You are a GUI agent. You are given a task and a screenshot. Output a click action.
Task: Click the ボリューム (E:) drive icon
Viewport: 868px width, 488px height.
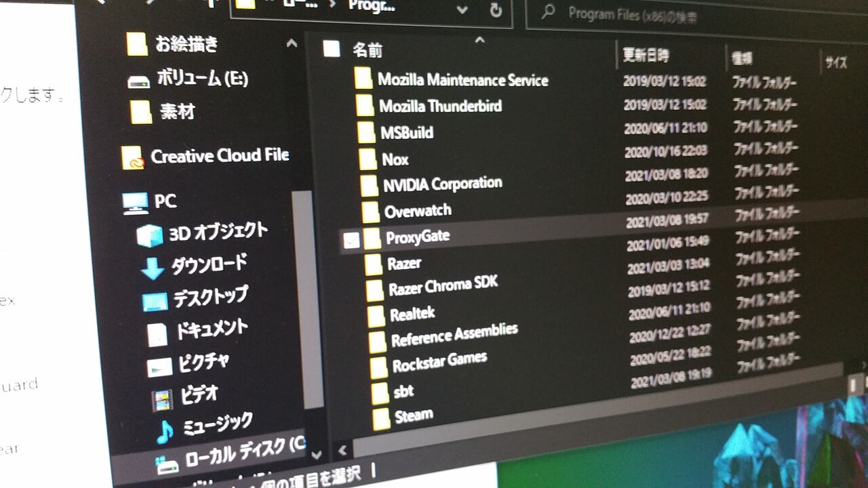pyautogui.click(x=139, y=82)
